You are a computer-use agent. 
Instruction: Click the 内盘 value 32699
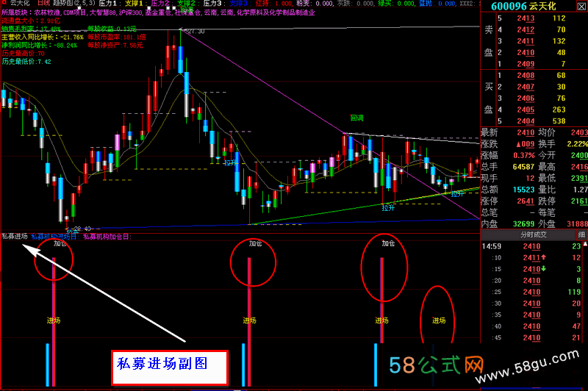click(x=523, y=224)
